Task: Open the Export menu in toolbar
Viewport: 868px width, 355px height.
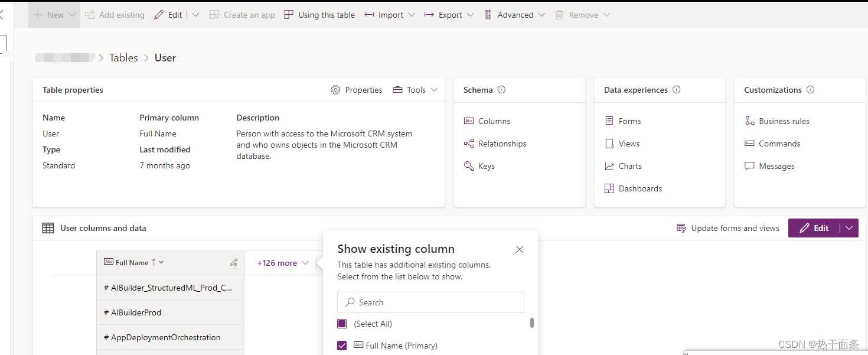Action: (449, 15)
